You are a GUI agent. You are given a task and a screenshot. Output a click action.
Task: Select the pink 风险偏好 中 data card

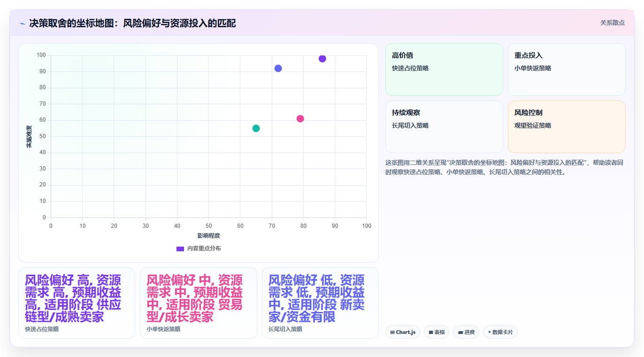click(x=198, y=303)
